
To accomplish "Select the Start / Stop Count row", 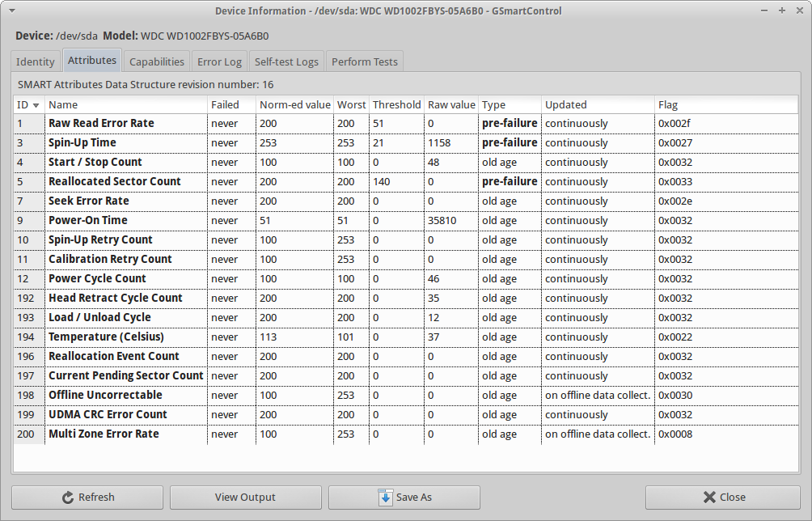I will pyautogui.click(x=406, y=162).
